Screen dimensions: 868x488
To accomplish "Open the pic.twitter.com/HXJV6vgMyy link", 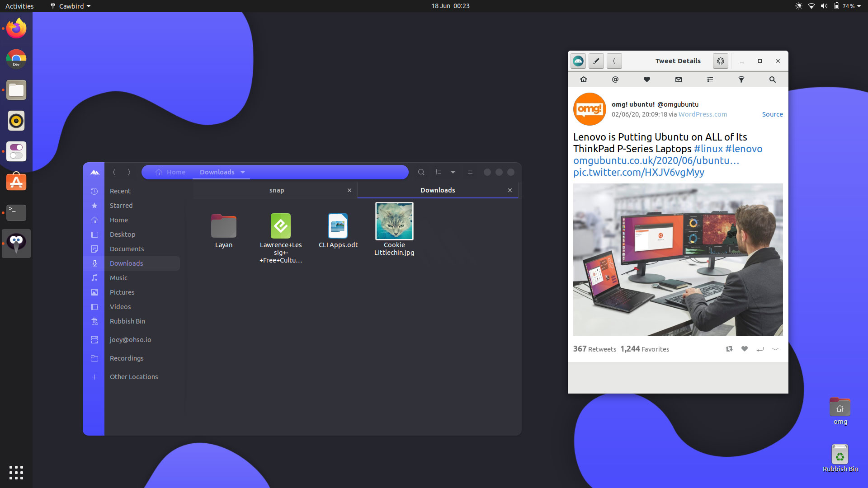I will [639, 172].
